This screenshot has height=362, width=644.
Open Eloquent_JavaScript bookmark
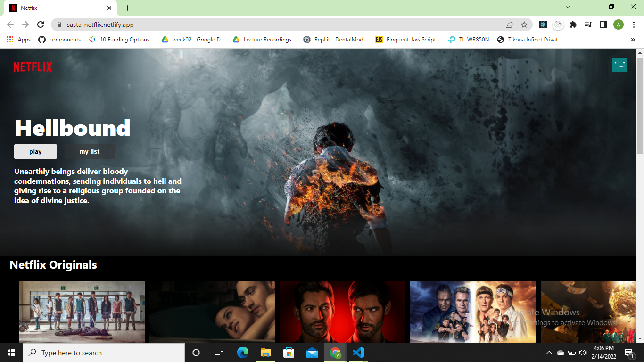(x=408, y=40)
